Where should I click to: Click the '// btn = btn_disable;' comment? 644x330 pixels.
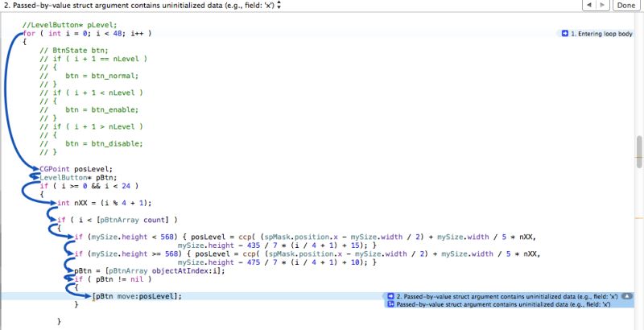91,143
